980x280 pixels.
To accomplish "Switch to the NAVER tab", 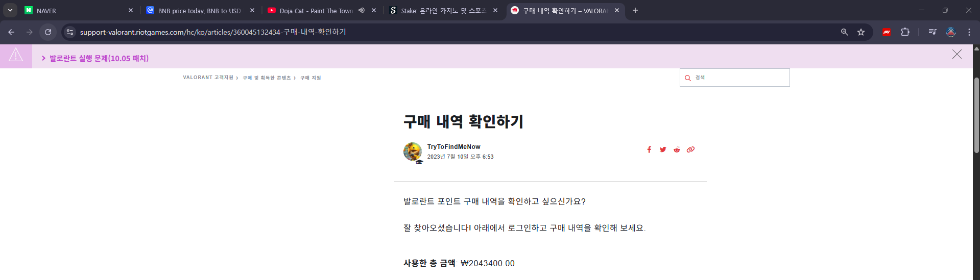I will pyautogui.click(x=77, y=10).
